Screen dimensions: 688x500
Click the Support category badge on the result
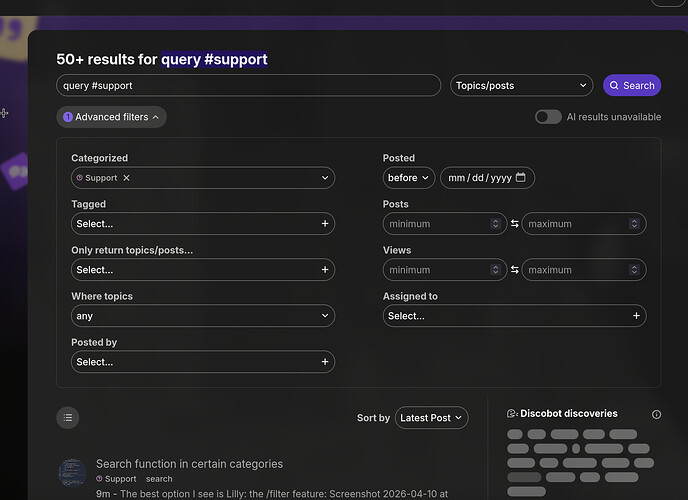point(116,479)
